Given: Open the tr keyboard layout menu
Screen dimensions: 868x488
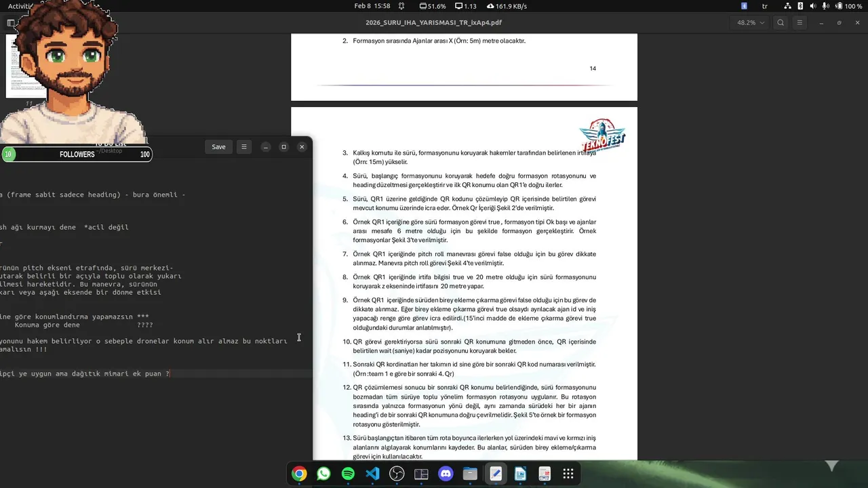Looking at the screenshot, I should pyautogui.click(x=765, y=6).
